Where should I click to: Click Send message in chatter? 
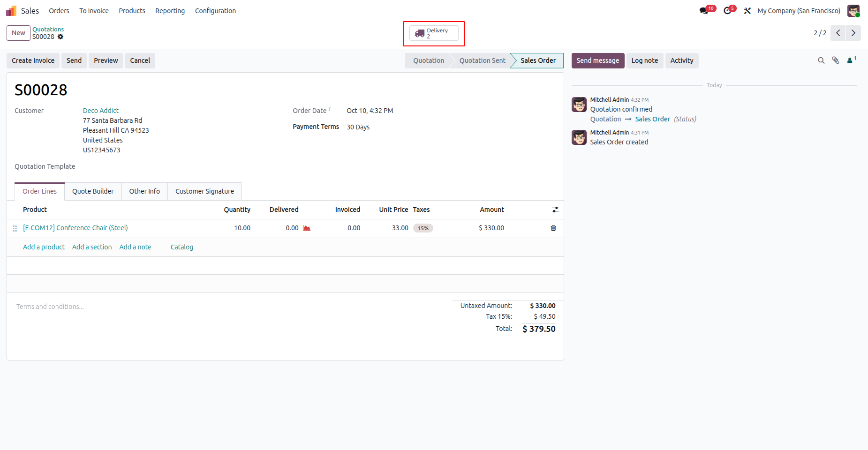[598, 60]
